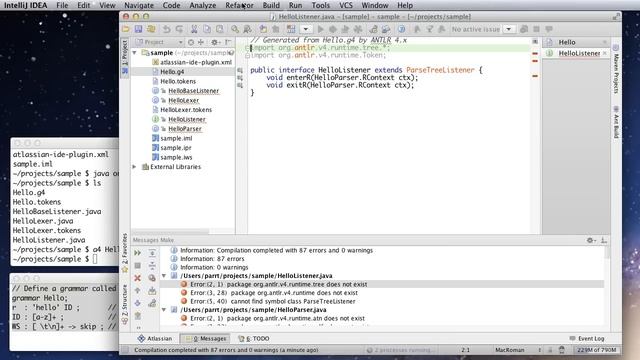Open the Refactor menu
The image size is (640, 360).
pyautogui.click(x=239, y=5)
